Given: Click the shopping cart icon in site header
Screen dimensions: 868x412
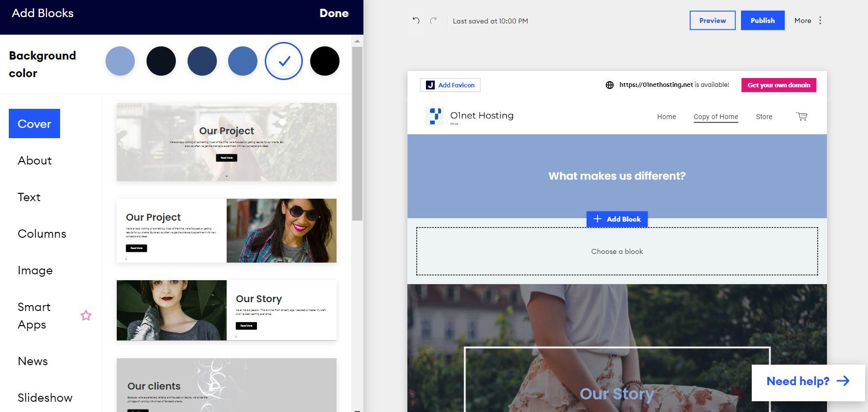Looking at the screenshot, I should tap(802, 117).
